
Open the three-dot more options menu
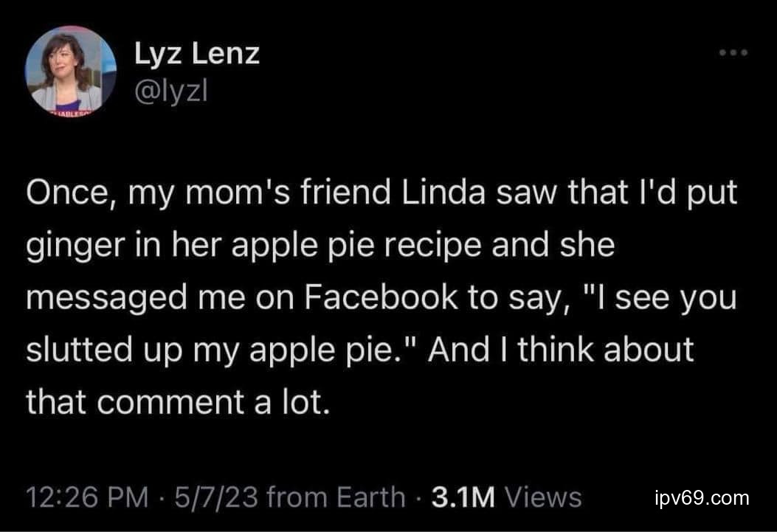[x=735, y=52]
